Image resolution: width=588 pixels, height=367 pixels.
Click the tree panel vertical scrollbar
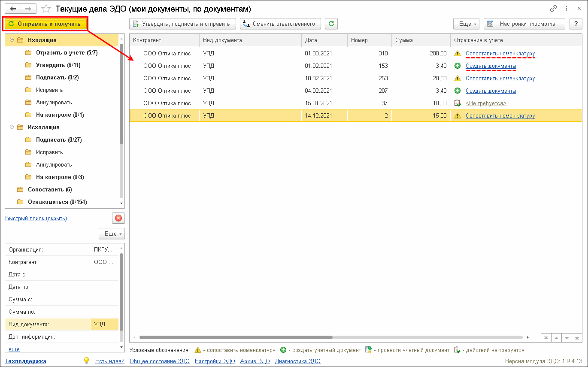[x=121, y=94]
